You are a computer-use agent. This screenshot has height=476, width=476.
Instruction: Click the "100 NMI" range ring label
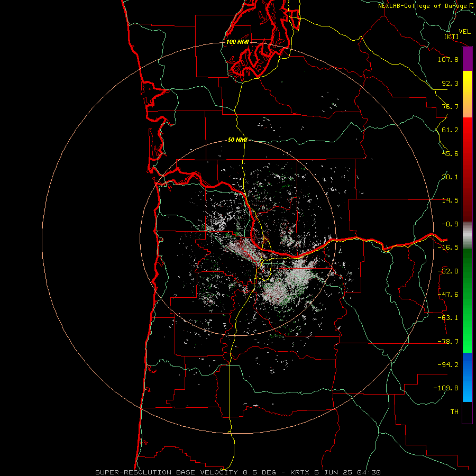tap(237, 42)
